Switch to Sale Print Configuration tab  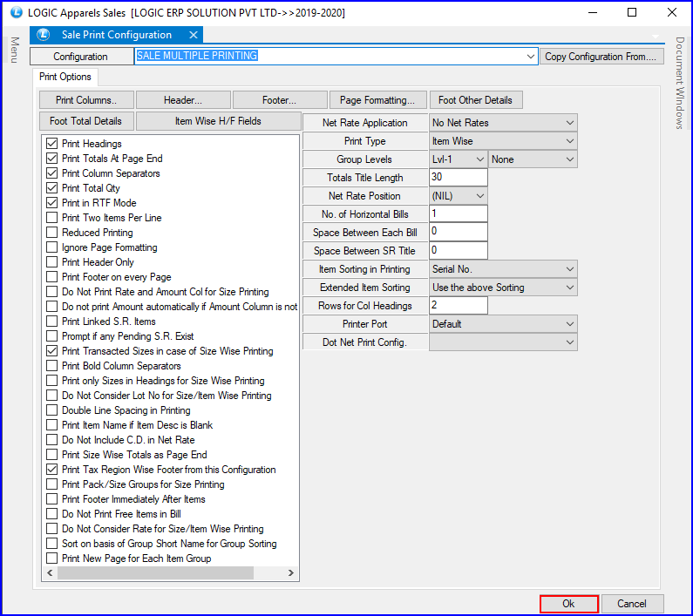pos(116,35)
